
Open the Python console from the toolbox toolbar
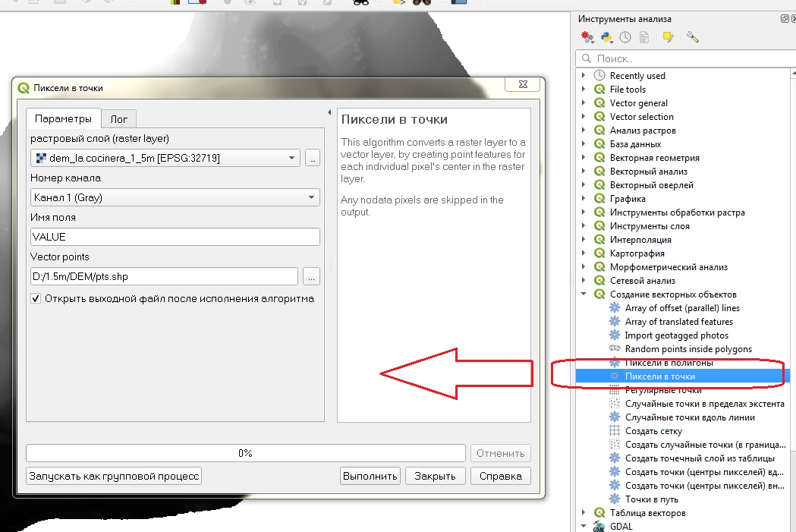(x=606, y=36)
